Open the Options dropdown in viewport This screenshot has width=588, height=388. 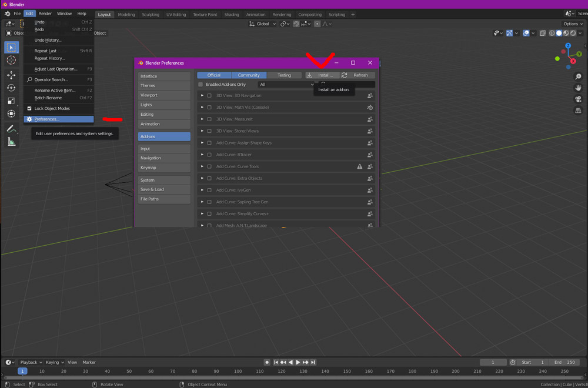point(573,24)
